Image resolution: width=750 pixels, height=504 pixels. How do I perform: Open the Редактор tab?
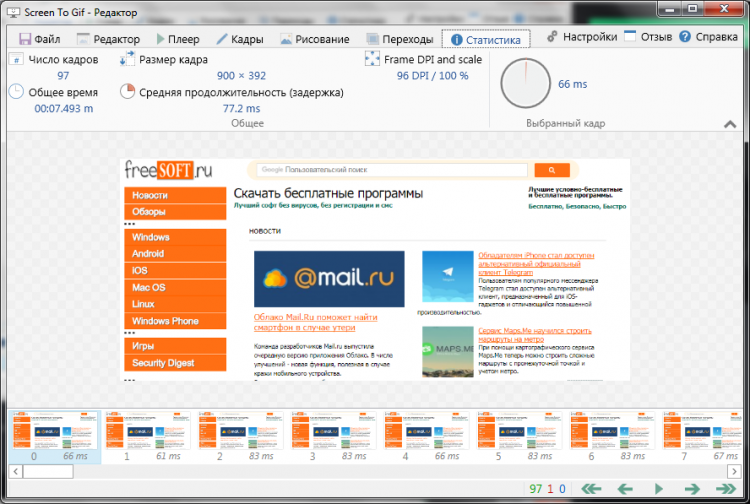(108, 39)
